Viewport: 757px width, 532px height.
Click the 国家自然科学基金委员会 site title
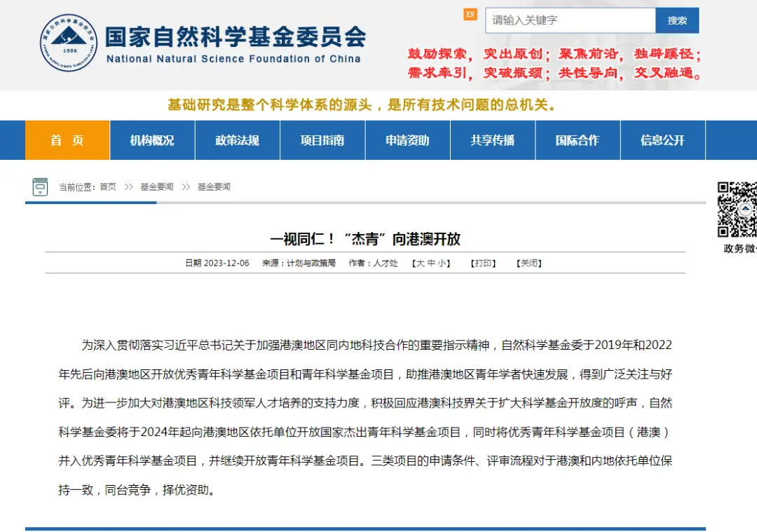236,37
